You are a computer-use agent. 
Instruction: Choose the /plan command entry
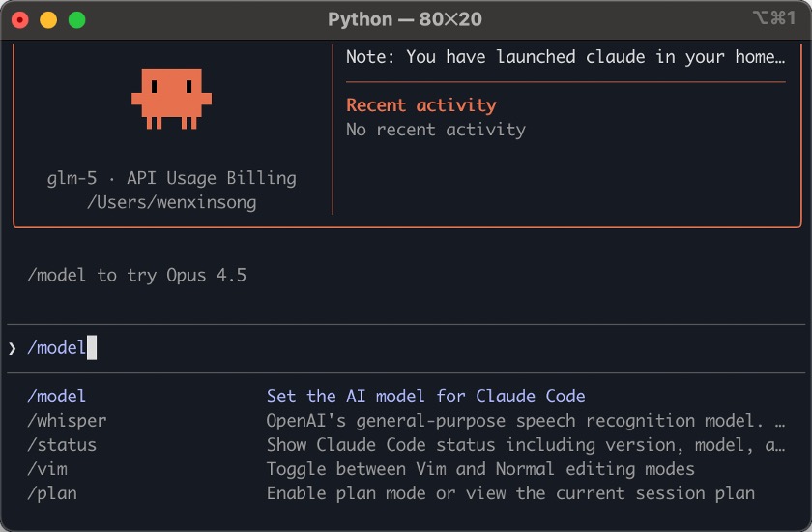(52, 493)
